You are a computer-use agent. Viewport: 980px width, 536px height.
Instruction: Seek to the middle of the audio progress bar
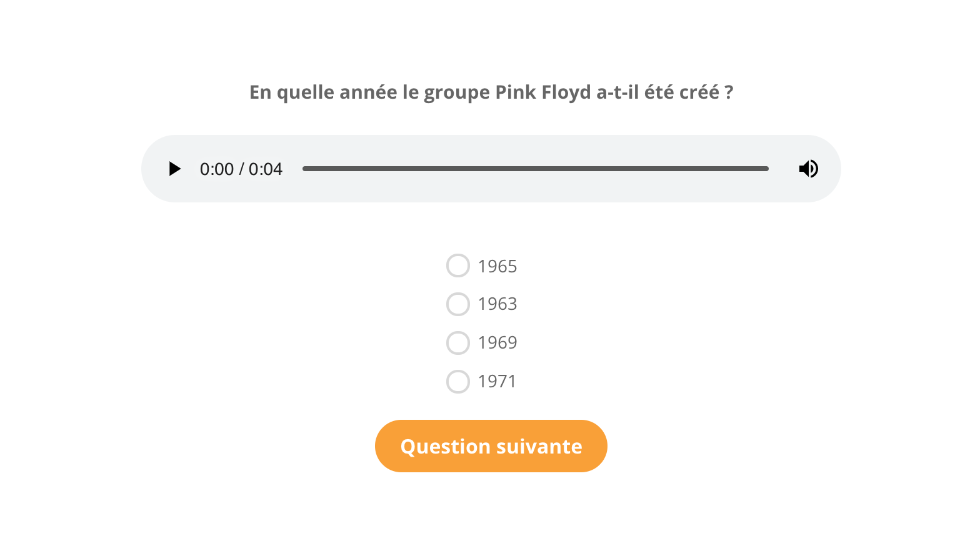pos(536,169)
